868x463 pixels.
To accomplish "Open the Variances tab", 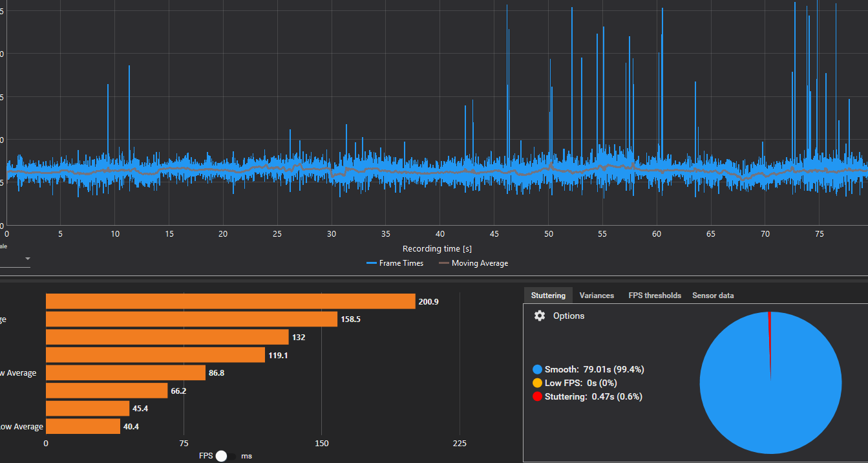I will click(597, 296).
